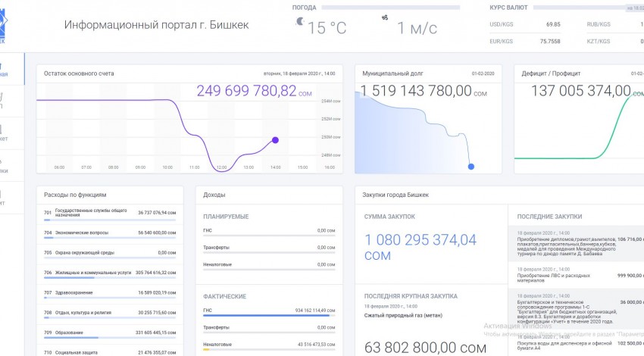Click the moon weather icon
This screenshot has height=356, width=644.
point(302,23)
